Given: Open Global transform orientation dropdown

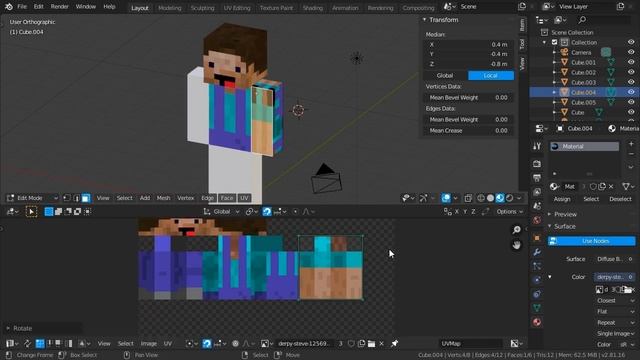Looking at the screenshot, I should 222,211.
